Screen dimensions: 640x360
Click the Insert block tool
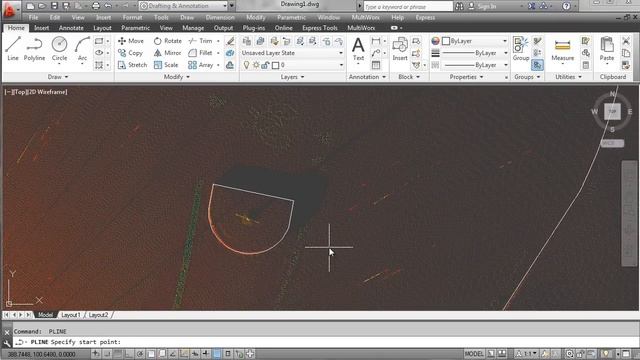(400, 49)
